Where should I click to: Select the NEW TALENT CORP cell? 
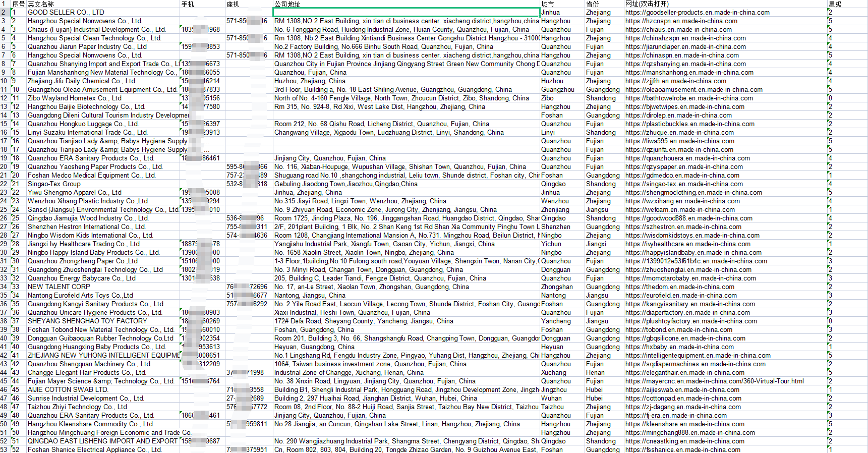click(103, 287)
